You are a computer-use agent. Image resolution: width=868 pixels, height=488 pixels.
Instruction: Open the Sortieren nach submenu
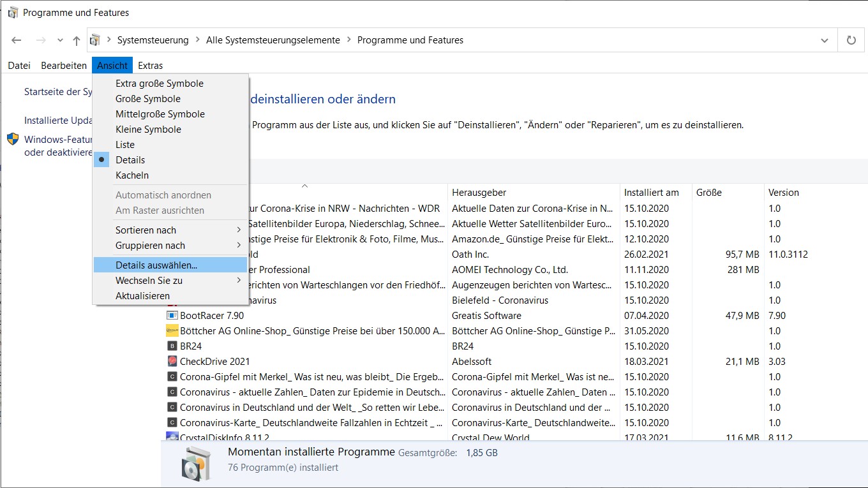pyautogui.click(x=170, y=230)
